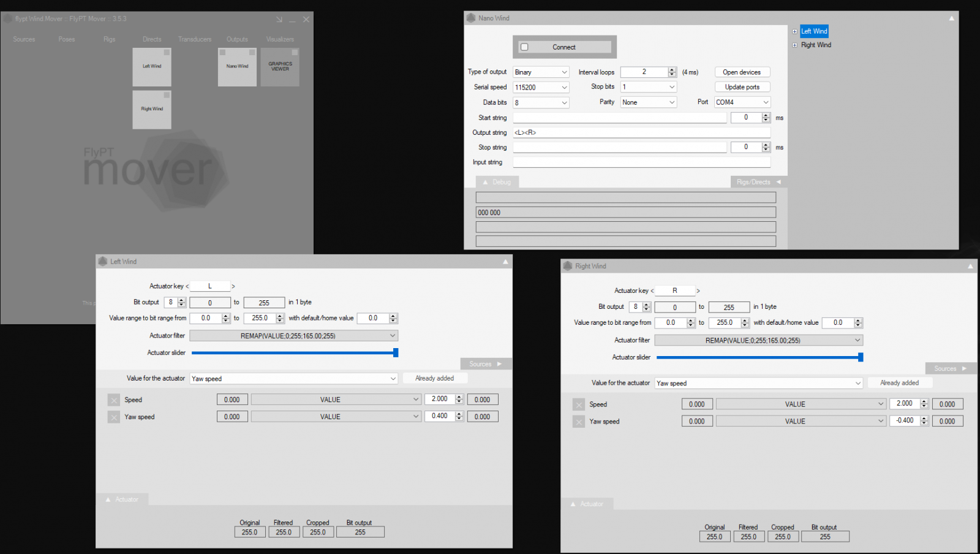Open the Data bits dropdown
This screenshot has height=554, width=980.
541,103
